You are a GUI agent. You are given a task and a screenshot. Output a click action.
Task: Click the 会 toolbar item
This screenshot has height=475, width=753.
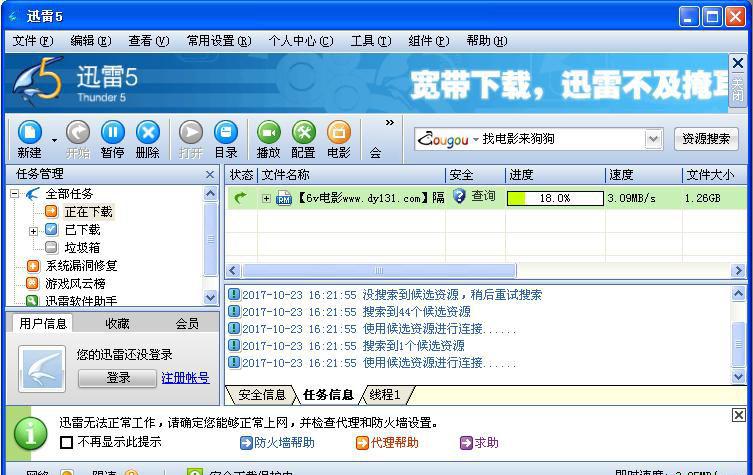click(x=375, y=153)
